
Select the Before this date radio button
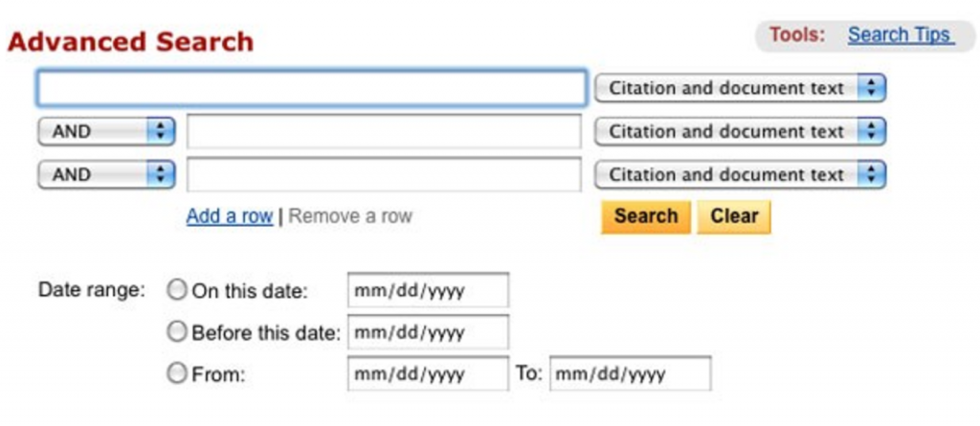pos(177,332)
